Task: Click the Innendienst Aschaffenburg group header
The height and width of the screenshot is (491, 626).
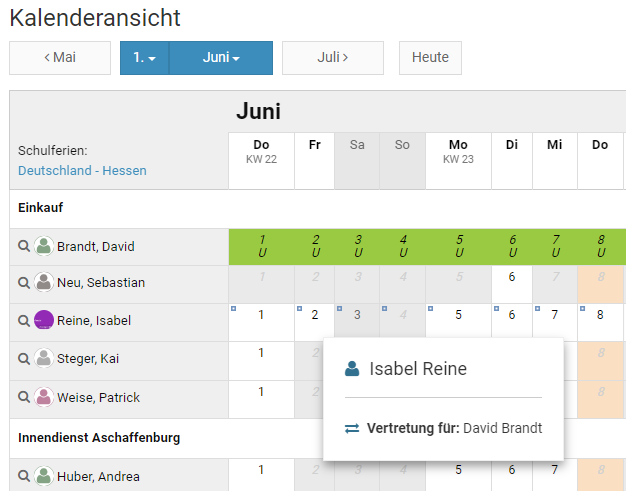Action: point(99,438)
